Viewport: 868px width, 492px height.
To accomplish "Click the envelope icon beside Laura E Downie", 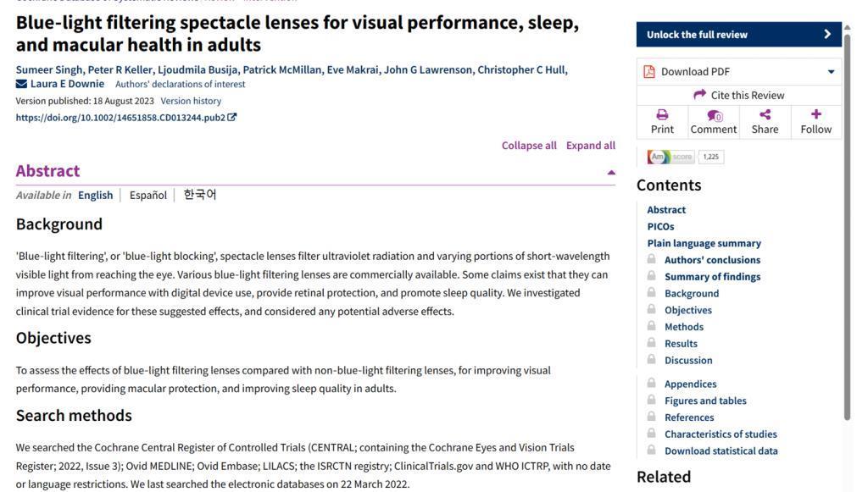I will 21,84.
